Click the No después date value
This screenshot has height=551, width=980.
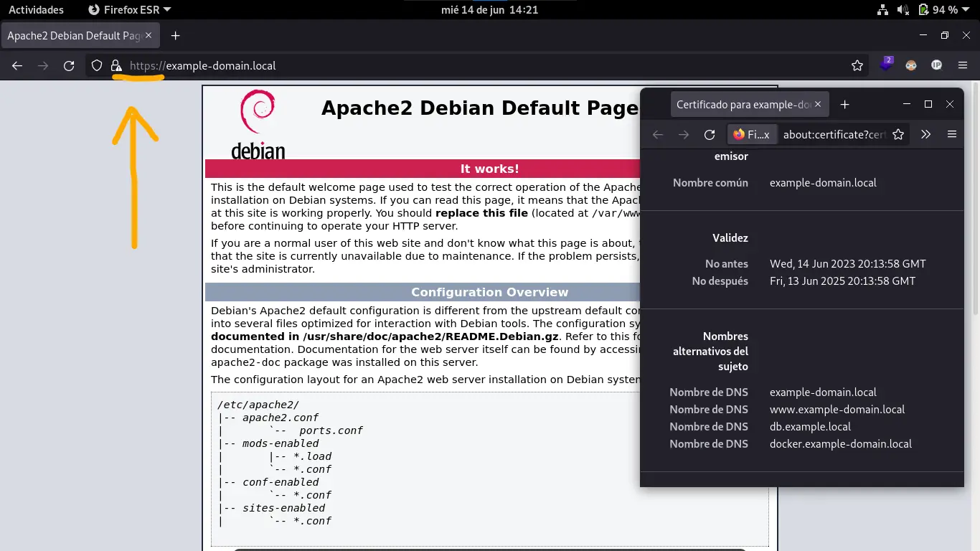click(x=842, y=281)
